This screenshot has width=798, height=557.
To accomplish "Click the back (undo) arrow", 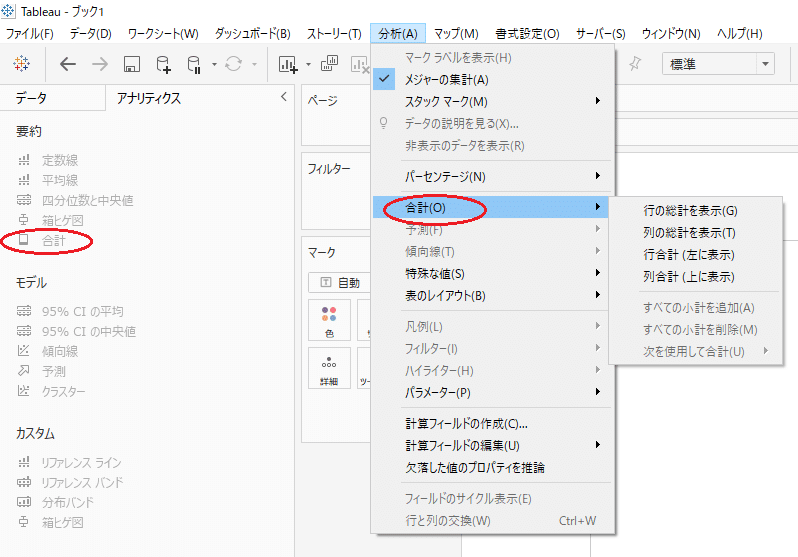I will click(x=68, y=64).
